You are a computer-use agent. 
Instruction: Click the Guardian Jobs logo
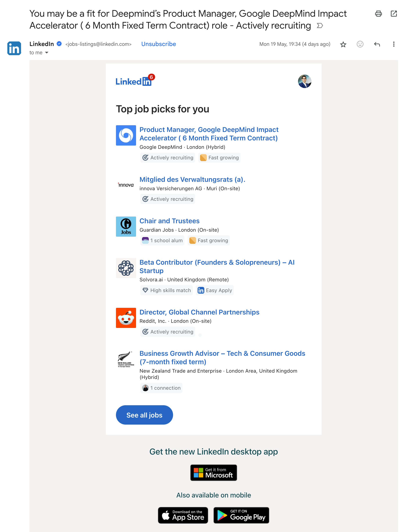pyautogui.click(x=126, y=226)
